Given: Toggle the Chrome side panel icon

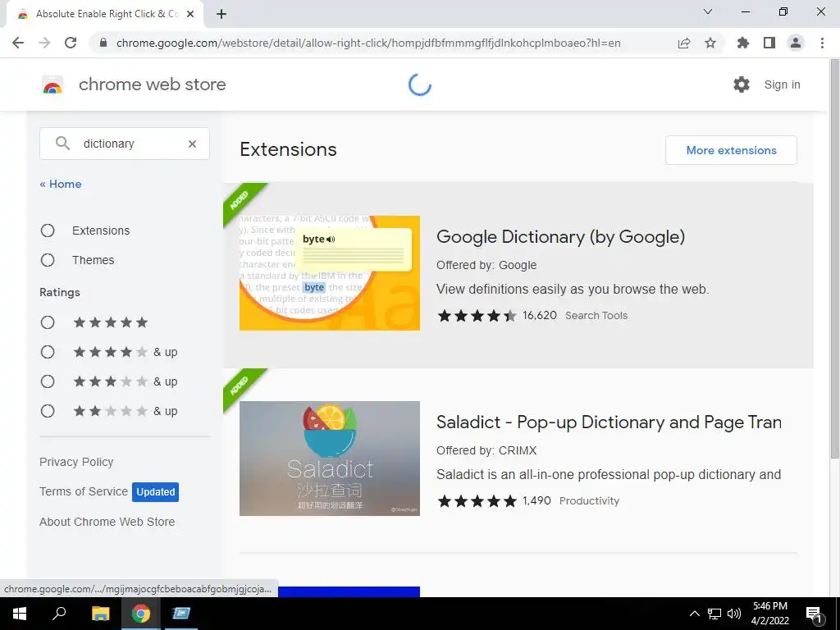Looking at the screenshot, I should coord(769,43).
